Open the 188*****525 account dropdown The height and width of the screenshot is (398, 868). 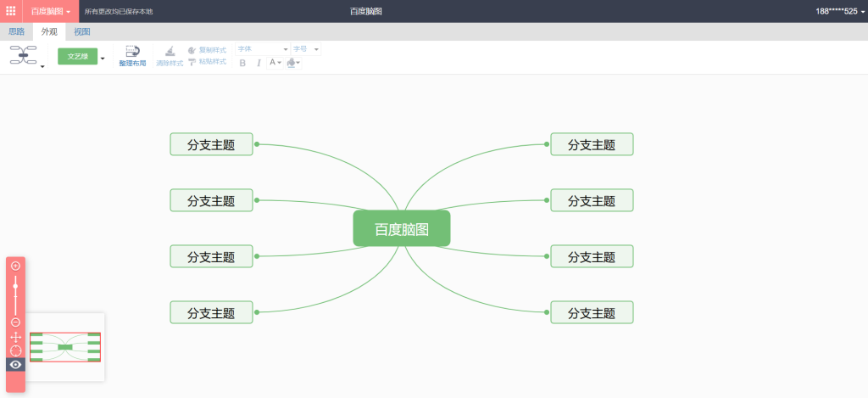coord(840,11)
